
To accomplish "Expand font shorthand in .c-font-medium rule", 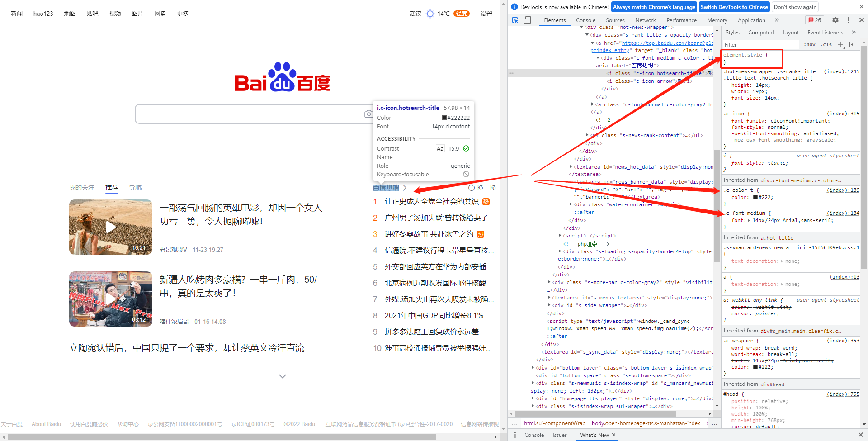I will [749, 221].
